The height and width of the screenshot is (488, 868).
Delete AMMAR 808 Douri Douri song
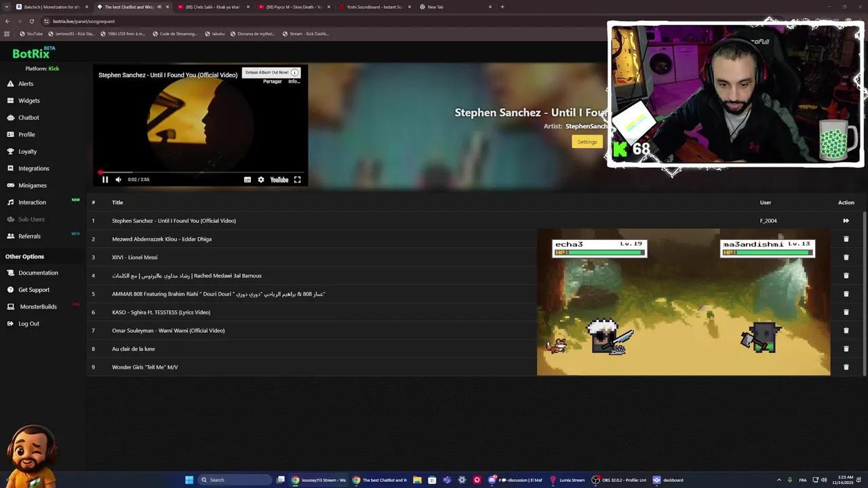tap(846, 293)
